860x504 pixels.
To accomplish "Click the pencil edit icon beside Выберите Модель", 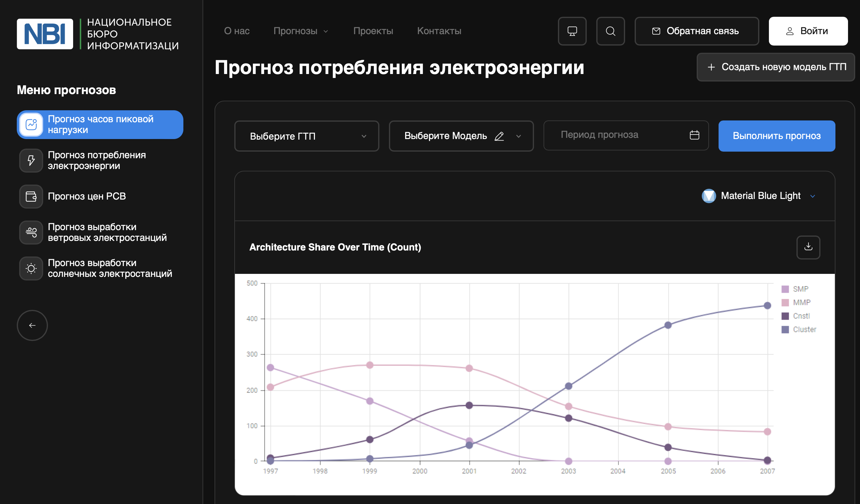I will pos(499,136).
